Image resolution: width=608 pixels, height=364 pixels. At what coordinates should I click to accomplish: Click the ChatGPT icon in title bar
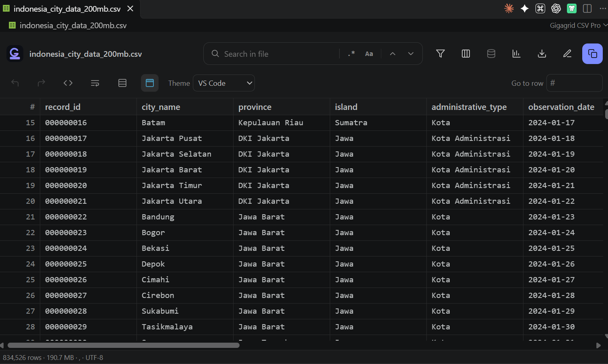pos(556,8)
